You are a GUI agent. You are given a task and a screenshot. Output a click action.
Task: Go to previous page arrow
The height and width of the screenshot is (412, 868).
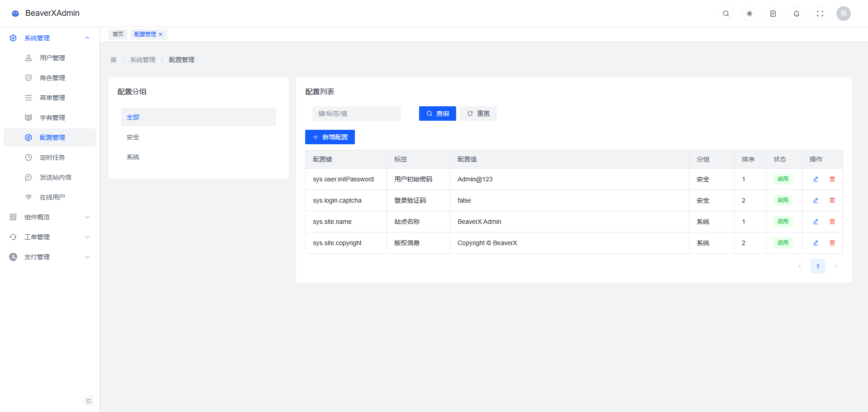click(800, 266)
